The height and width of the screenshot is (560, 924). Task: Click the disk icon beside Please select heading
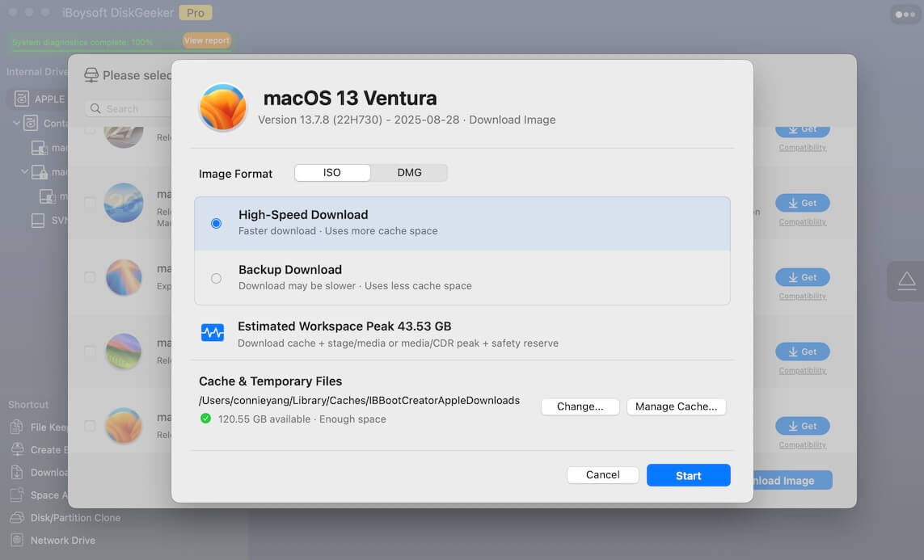tap(91, 75)
